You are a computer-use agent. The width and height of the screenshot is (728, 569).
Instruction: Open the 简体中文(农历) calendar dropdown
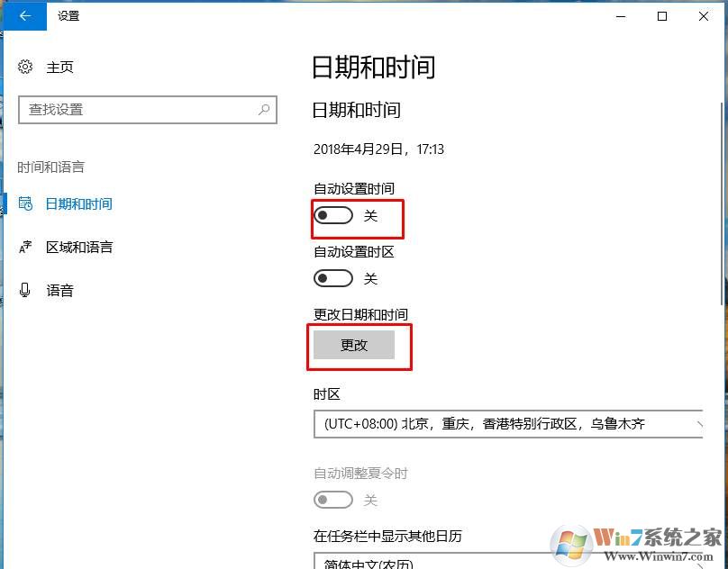pyautogui.click(x=508, y=561)
